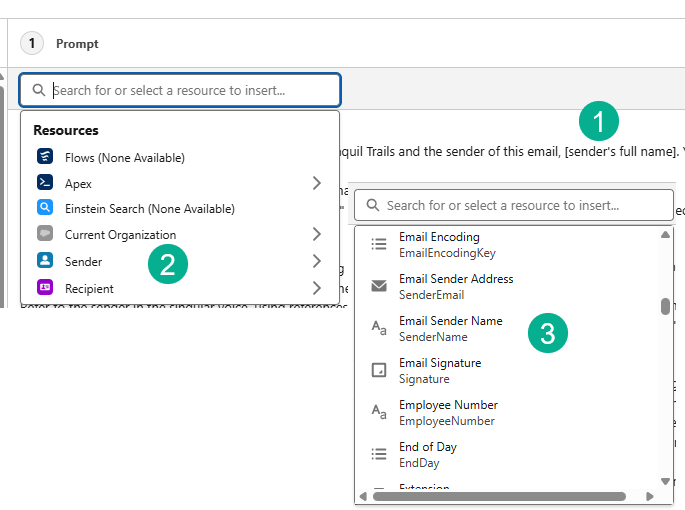685x510 pixels.
Task: Expand the Sender resource chevron
Action: (316, 261)
